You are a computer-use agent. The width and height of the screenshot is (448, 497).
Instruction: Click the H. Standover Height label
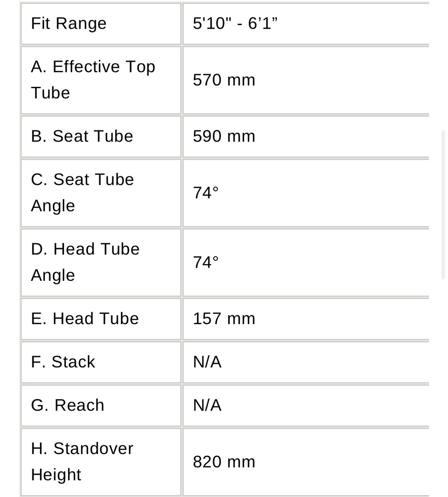[x=82, y=462]
